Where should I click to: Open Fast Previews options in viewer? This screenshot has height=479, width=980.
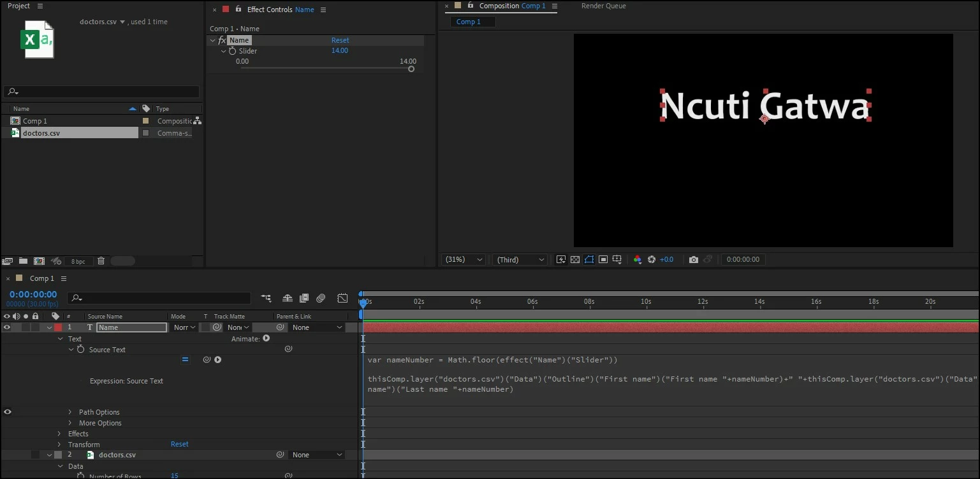[561, 259]
